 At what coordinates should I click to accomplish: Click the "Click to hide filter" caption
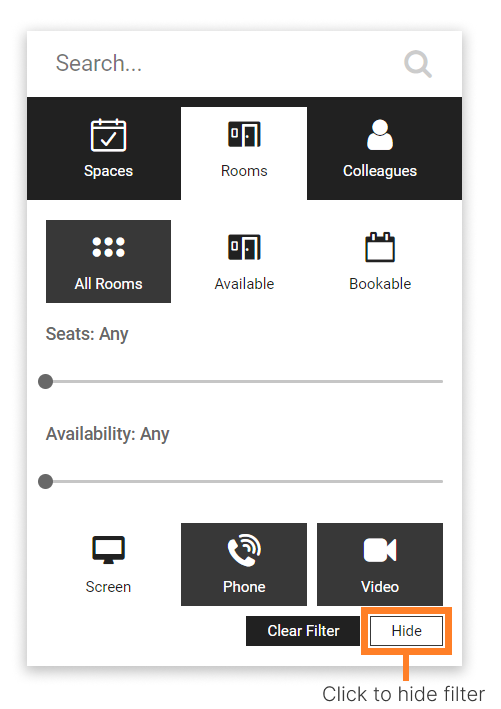pos(403,694)
